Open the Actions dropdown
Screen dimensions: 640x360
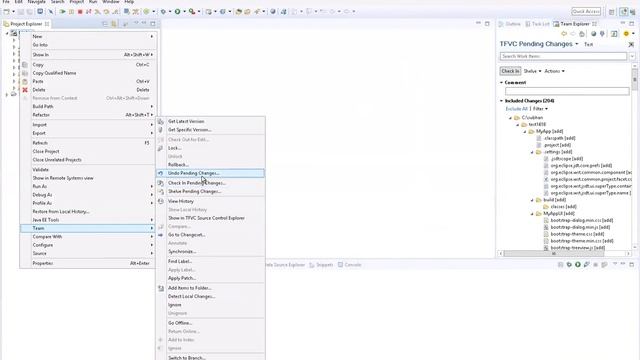pos(554,71)
